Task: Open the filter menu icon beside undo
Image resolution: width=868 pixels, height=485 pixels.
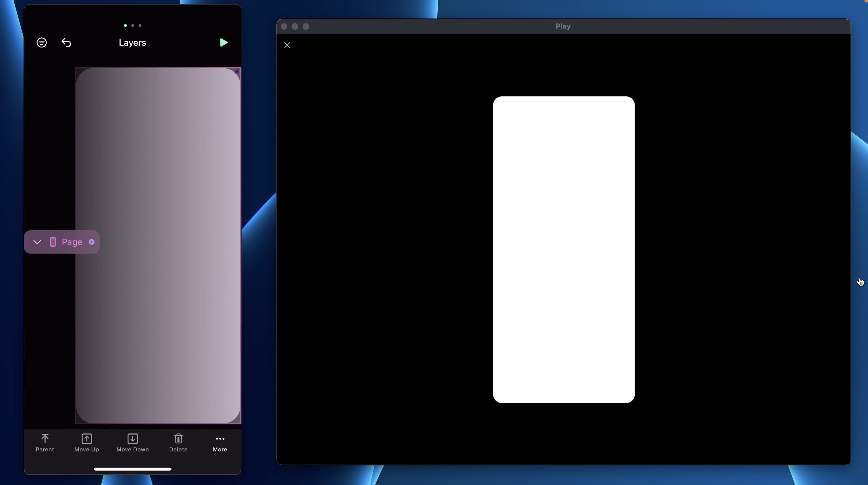Action: tap(41, 43)
